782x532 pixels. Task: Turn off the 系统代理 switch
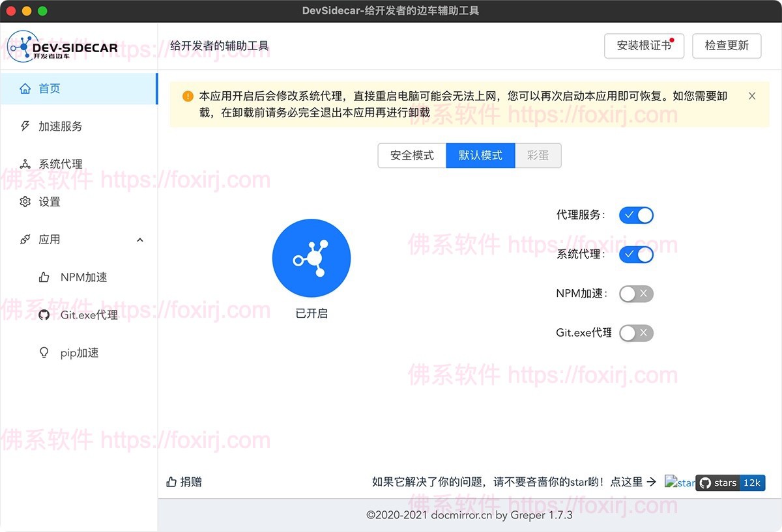(636, 255)
